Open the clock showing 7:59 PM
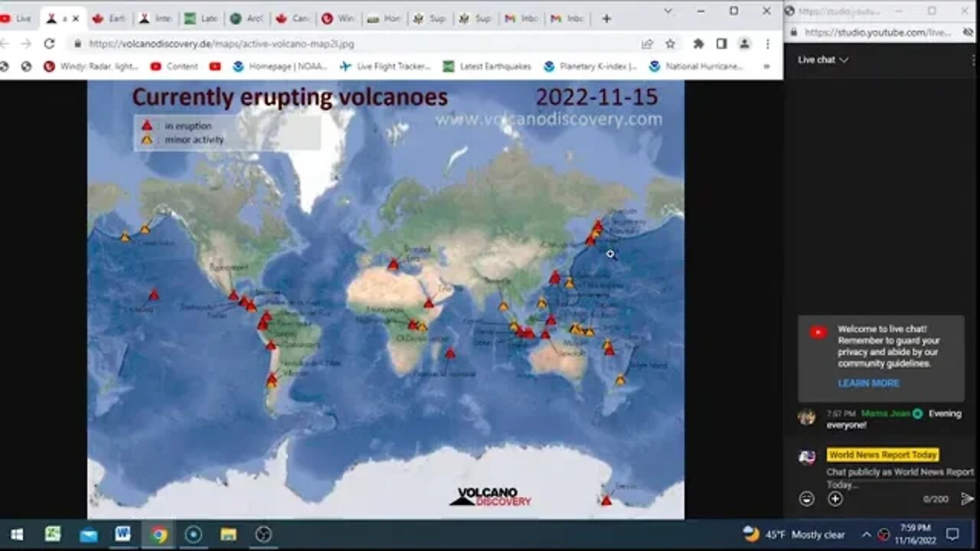This screenshot has width=980, height=551. 916,534
